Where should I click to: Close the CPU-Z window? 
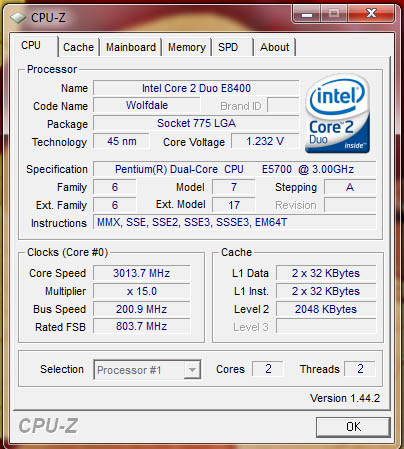pos(371,14)
